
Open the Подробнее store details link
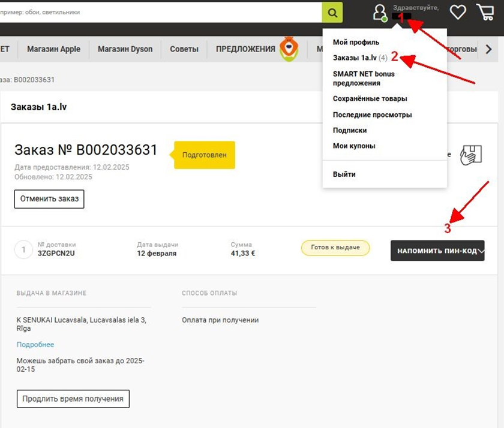point(35,345)
